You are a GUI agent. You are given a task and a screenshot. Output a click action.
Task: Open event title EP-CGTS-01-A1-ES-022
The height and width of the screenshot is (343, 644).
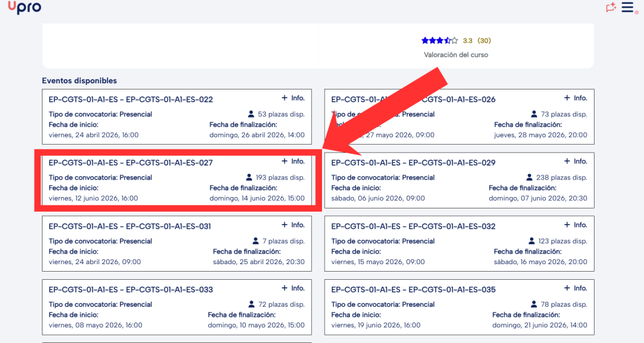pyautogui.click(x=131, y=100)
